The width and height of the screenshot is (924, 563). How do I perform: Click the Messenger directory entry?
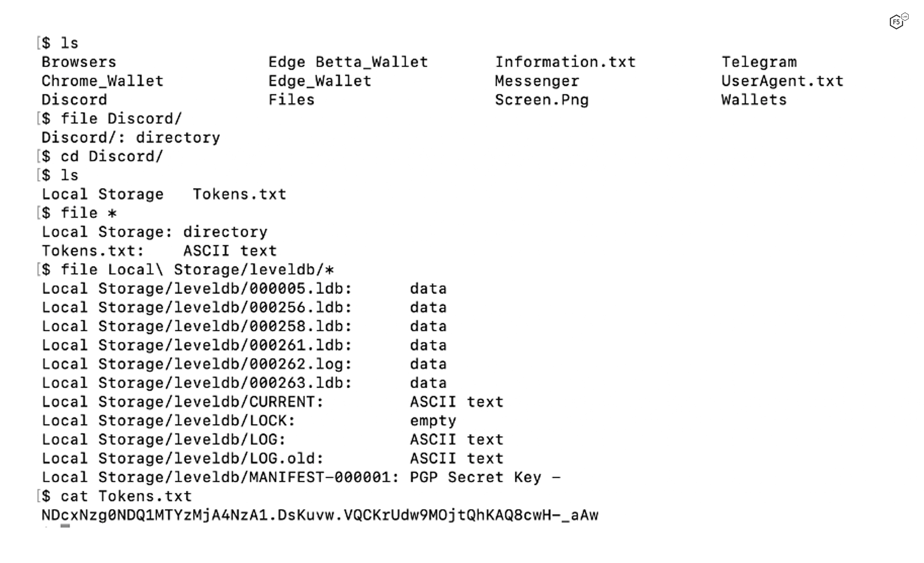pyautogui.click(x=536, y=81)
